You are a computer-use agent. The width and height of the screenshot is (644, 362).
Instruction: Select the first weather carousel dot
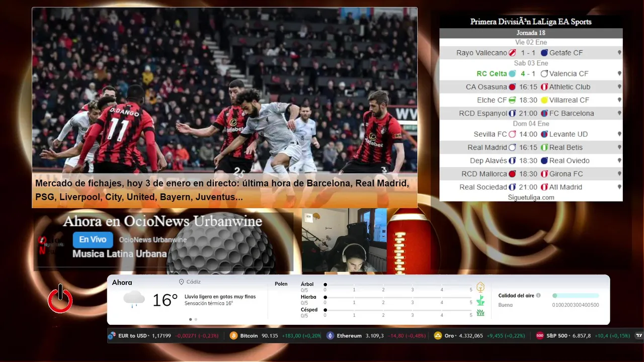[x=190, y=319]
